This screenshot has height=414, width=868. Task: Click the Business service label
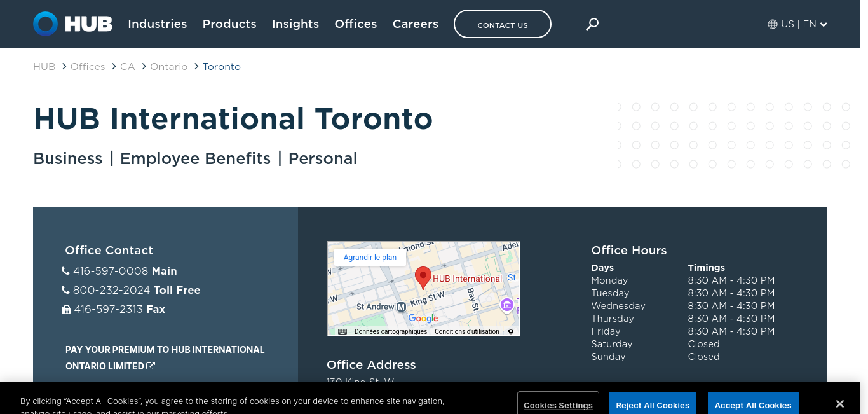pos(68,158)
